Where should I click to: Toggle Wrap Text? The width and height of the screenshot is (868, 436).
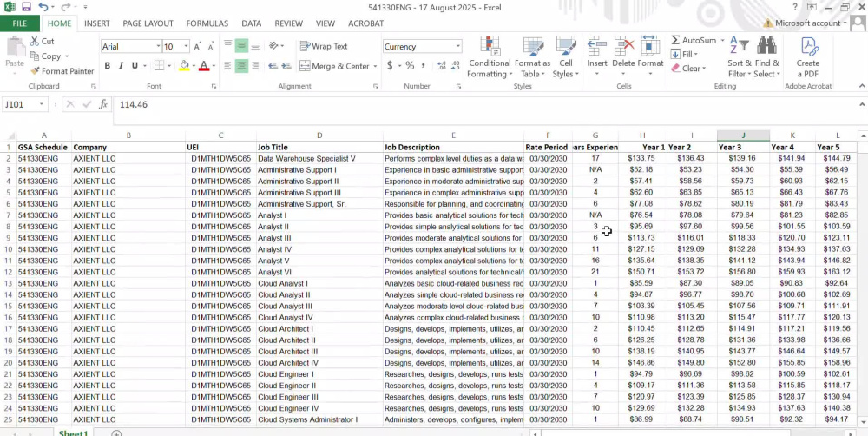tap(324, 47)
